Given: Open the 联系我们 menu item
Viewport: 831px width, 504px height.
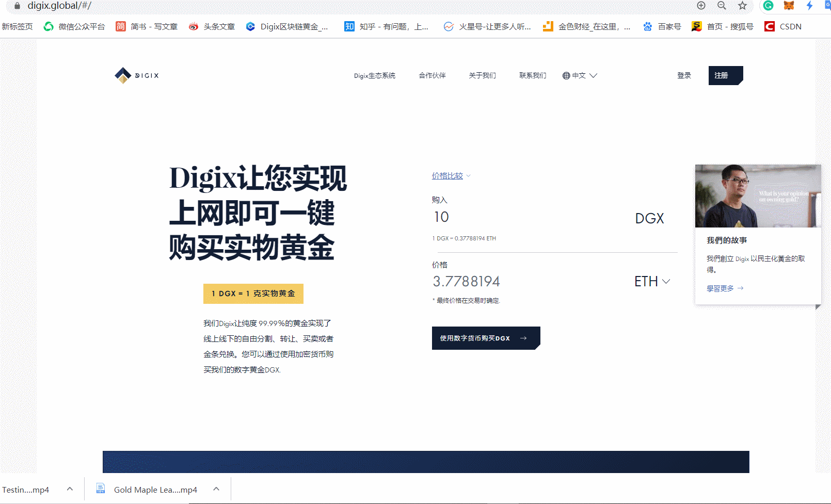Looking at the screenshot, I should (533, 75).
